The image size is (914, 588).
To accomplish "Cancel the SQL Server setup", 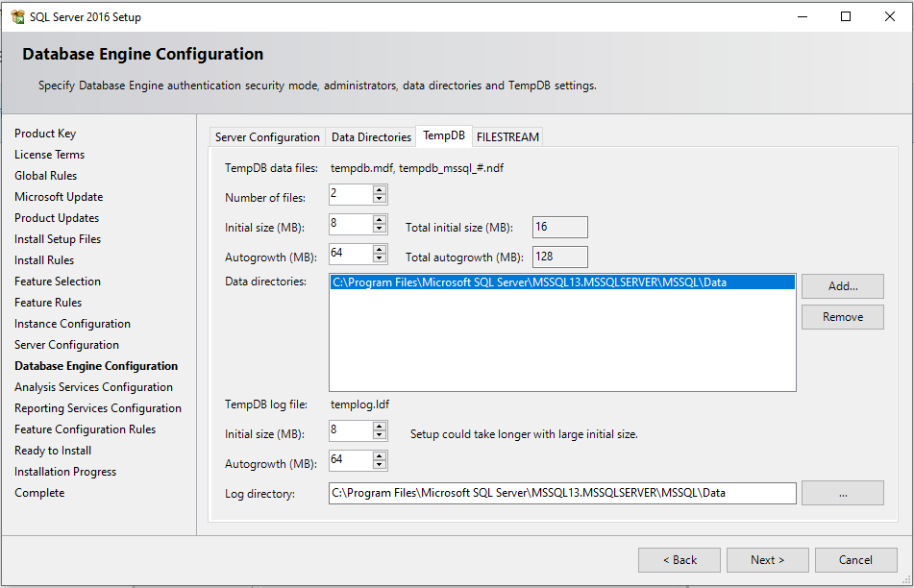I will click(x=855, y=560).
